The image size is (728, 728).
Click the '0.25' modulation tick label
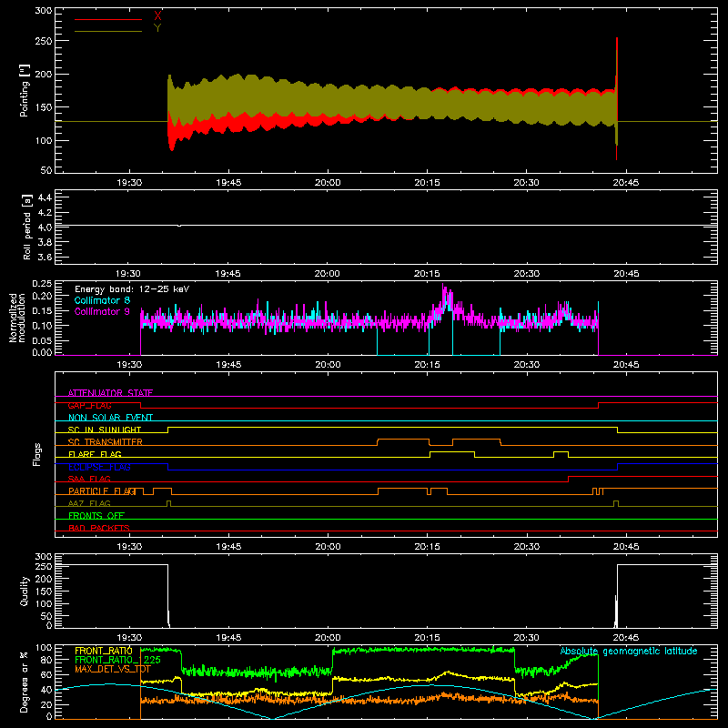click(42, 284)
